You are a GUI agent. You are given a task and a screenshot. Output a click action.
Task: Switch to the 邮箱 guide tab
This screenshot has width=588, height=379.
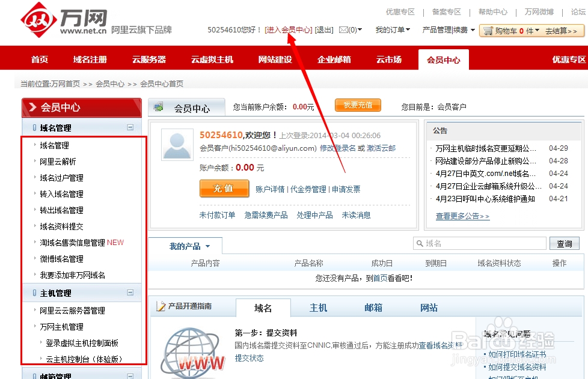coord(373,308)
